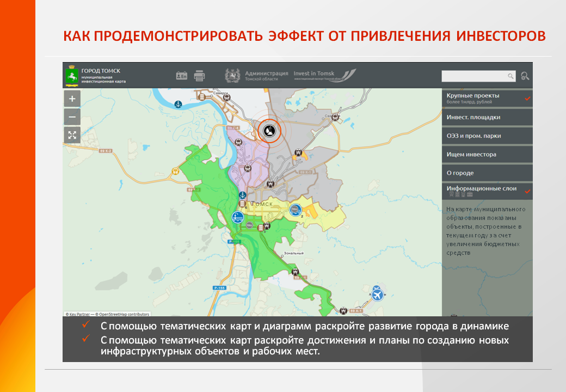
Task: Click the anchor port marker on northern river
Action: point(179,105)
